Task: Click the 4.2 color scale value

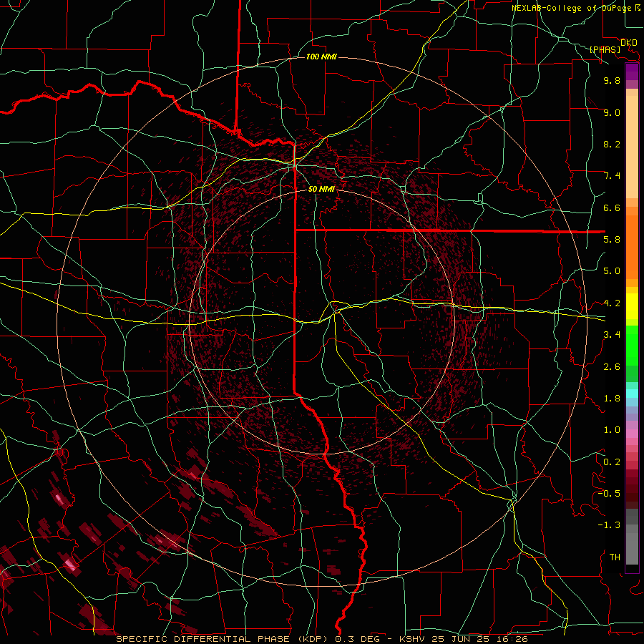Action: click(612, 303)
